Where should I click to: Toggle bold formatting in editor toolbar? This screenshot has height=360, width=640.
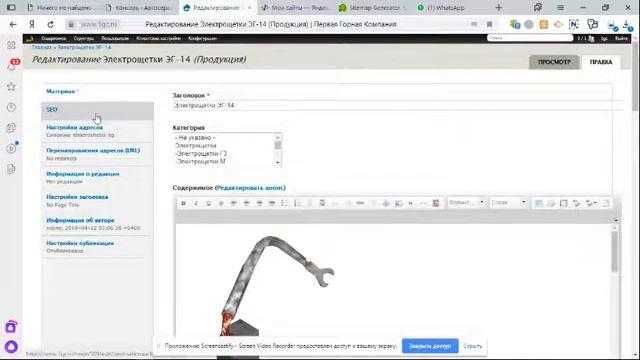(183, 203)
